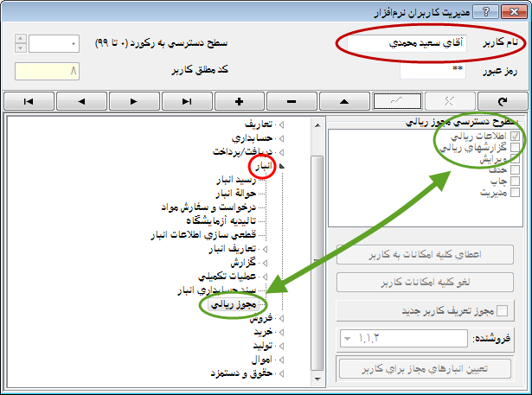The width and height of the screenshot is (532, 395).
Task: Click لغو كليه امكانات كاربر button
Action: coord(425,282)
